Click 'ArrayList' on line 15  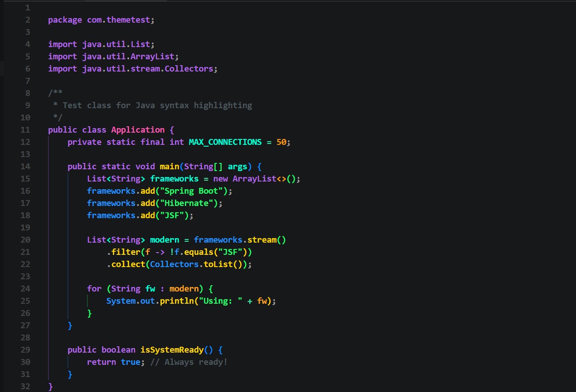(254, 179)
